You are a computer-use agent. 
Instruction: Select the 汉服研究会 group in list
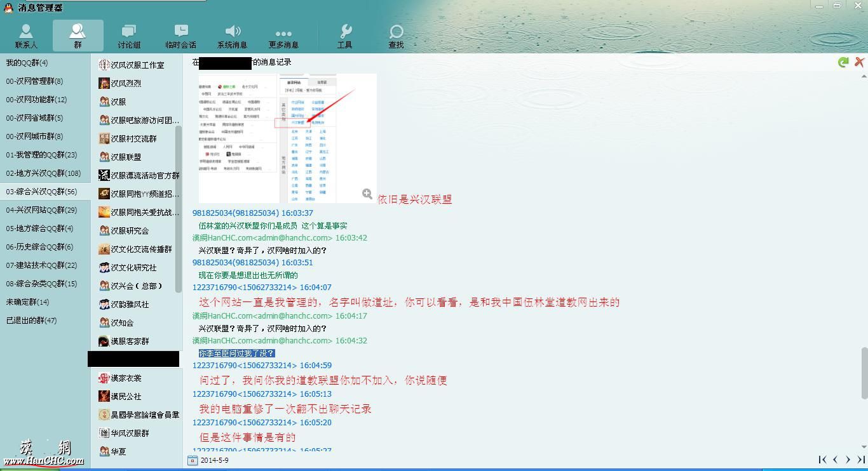[x=130, y=231]
